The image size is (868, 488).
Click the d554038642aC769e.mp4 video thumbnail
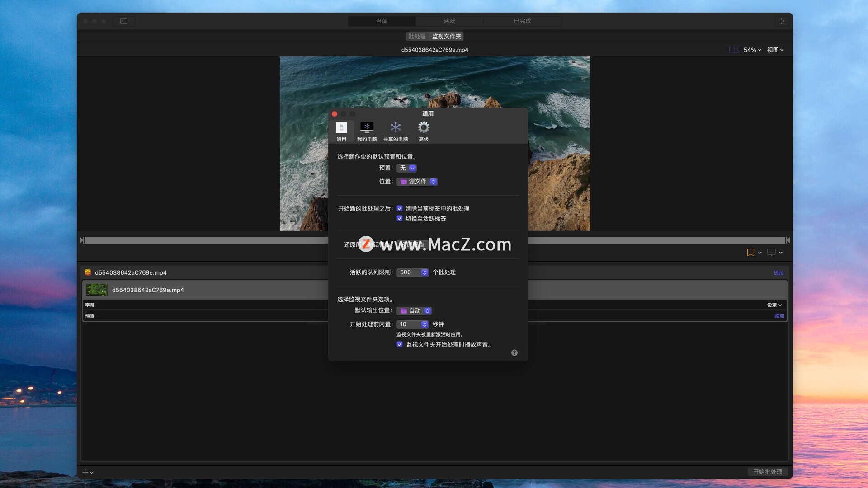tap(97, 290)
